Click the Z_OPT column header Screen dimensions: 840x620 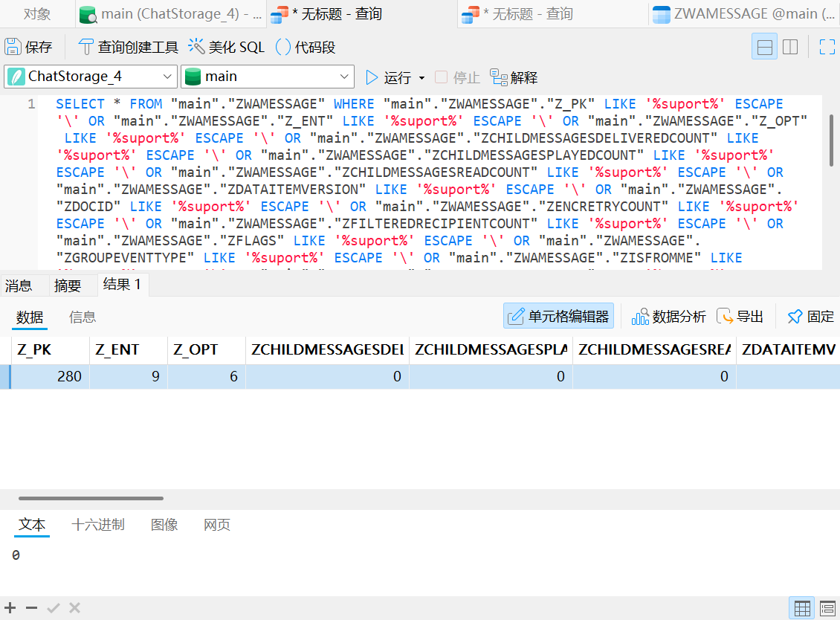[206, 350]
